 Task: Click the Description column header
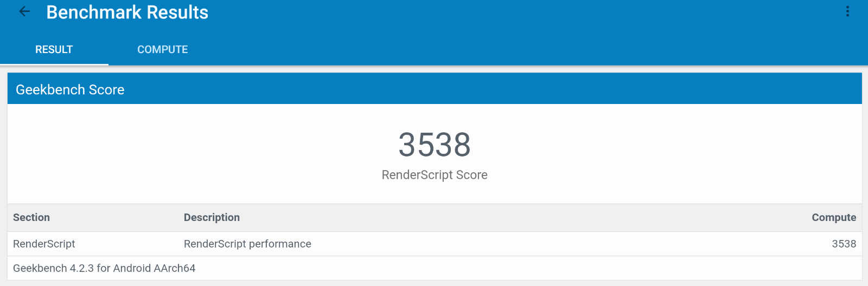tap(212, 217)
